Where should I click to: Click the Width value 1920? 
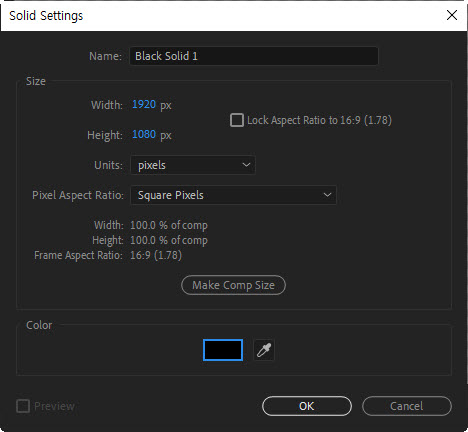(x=144, y=104)
